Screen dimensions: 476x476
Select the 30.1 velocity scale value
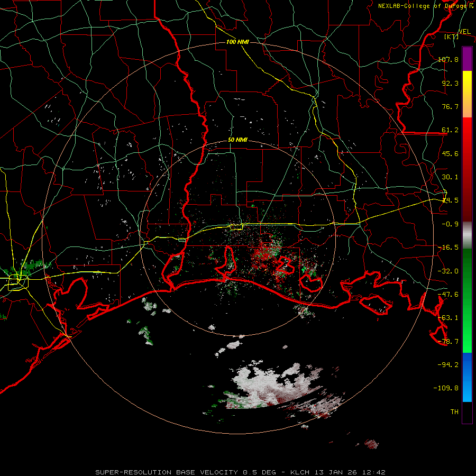tap(450, 177)
